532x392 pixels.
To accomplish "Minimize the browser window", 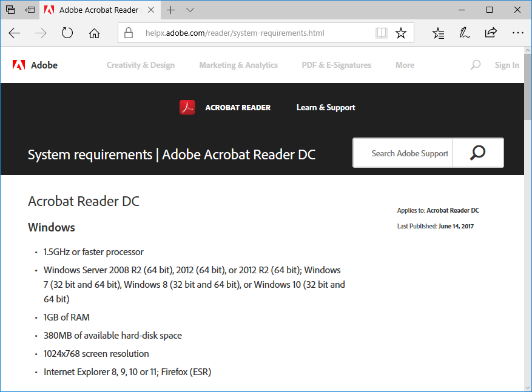I will tap(462, 10).
